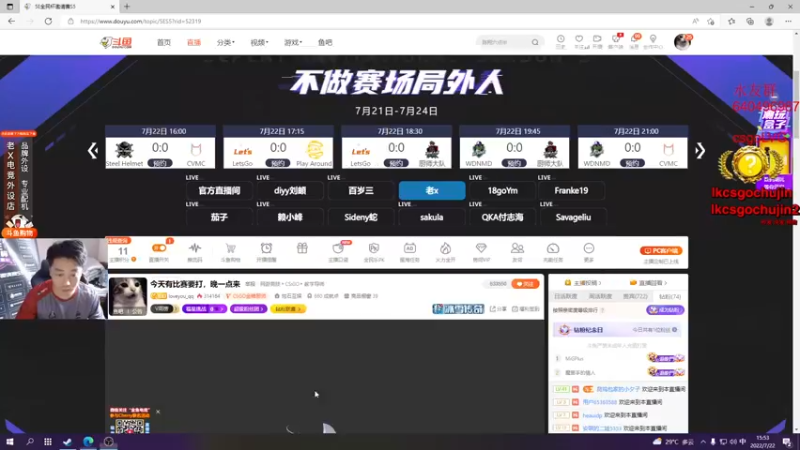Click the audio waveform icon in streamer toolbar

pos(194,248)
